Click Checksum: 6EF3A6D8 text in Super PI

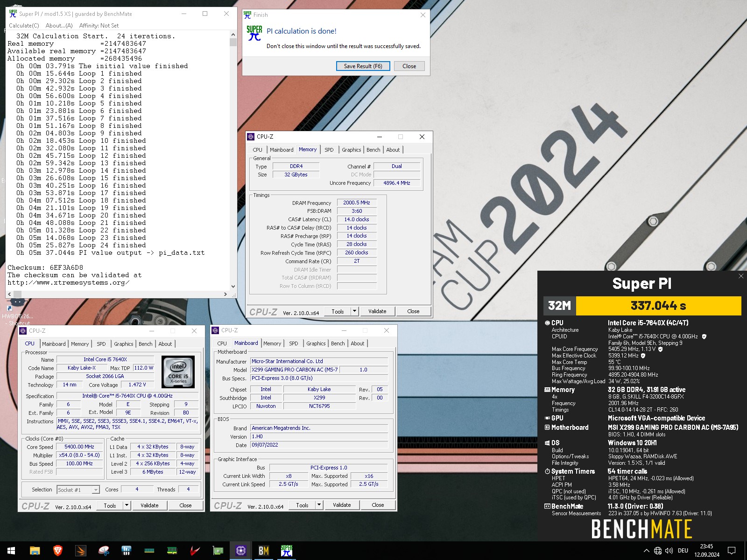click(45, 267)
